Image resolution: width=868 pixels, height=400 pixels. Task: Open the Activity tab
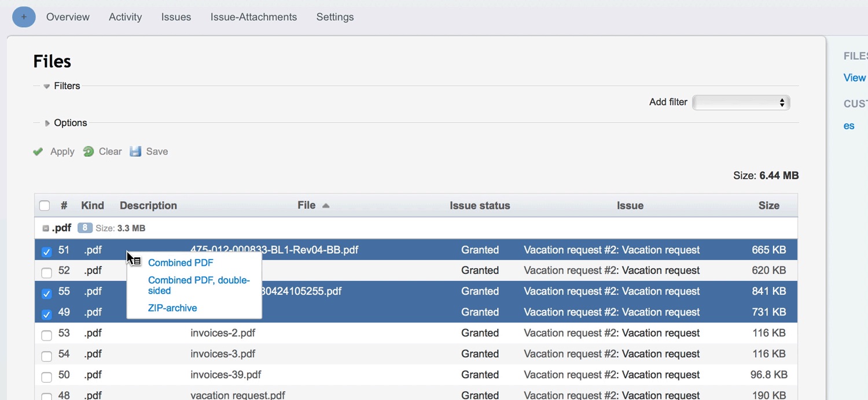125,17
